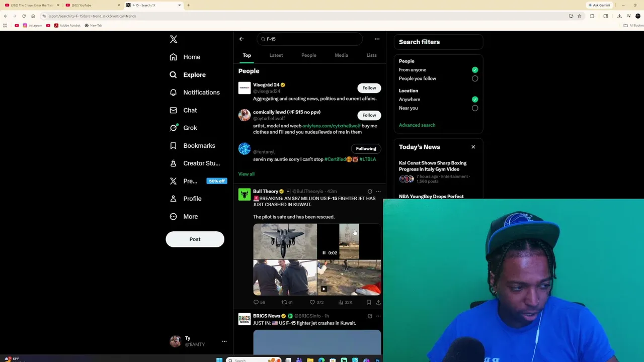
Task: Click Following button for @fentanyl
Action: pos(366,149)
